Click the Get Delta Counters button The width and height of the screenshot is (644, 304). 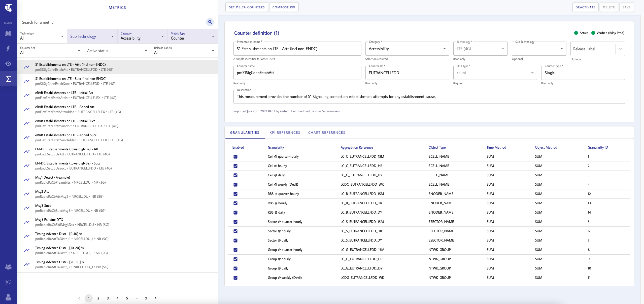[247, 7]
